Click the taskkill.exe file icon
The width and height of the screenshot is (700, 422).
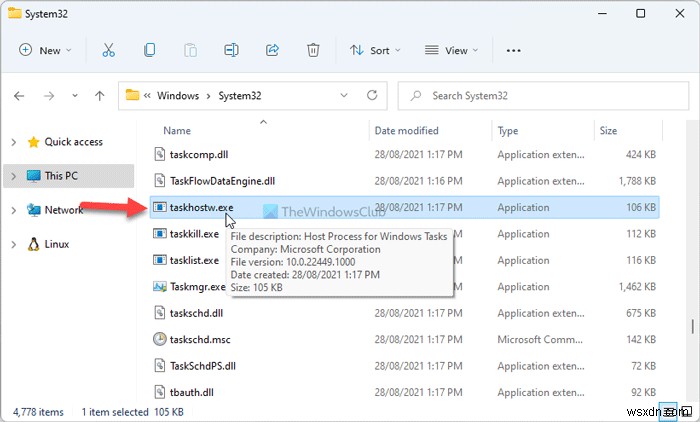159,234
